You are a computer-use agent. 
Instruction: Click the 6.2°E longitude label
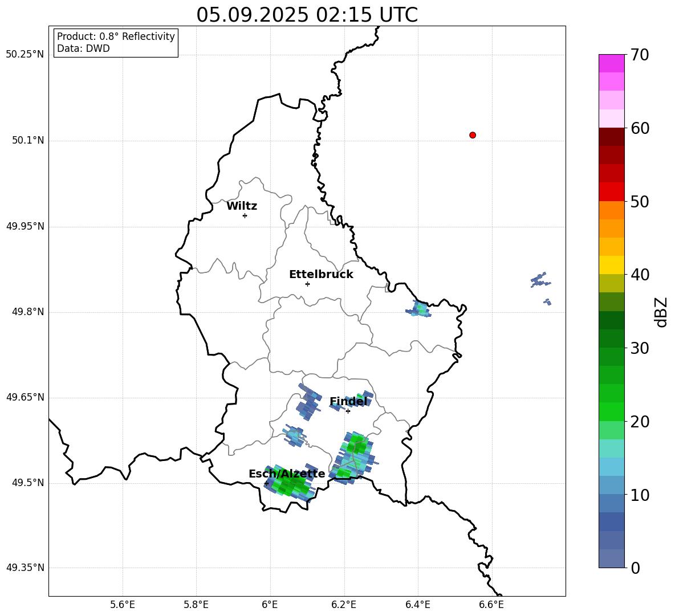pos(344,605)
